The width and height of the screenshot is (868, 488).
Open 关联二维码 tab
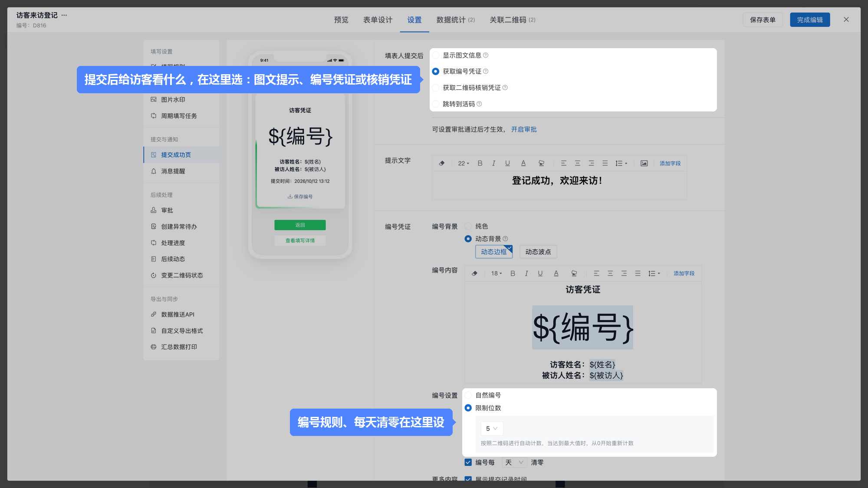point(513,20)
